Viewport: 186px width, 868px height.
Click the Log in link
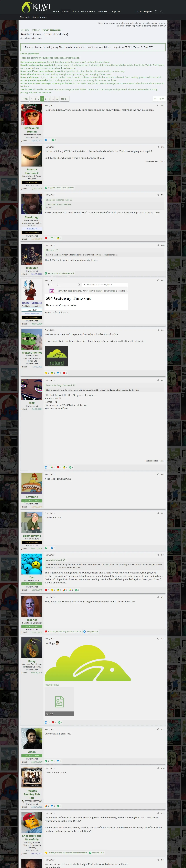point(138,11)
